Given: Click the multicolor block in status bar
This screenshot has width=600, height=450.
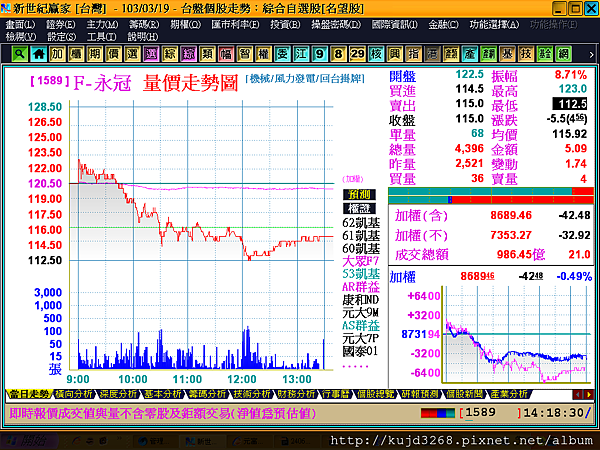Looking at the screenshot, I should [x=438, y=413].
